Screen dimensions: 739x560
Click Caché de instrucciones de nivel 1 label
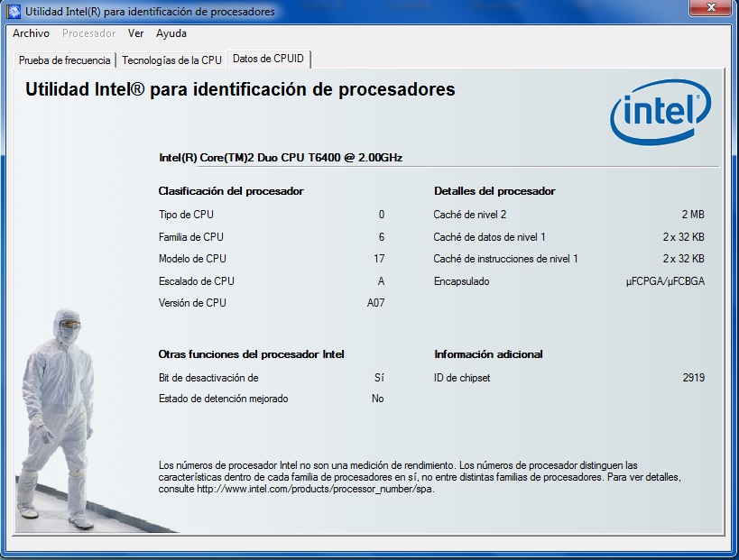[x=505, y=259]
